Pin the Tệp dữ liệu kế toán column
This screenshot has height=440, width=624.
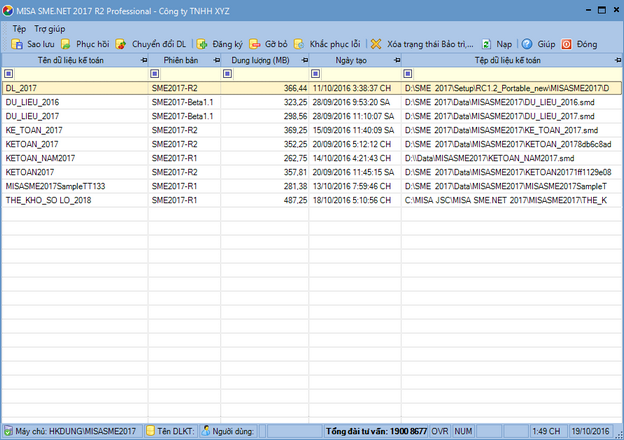[618, 60]
